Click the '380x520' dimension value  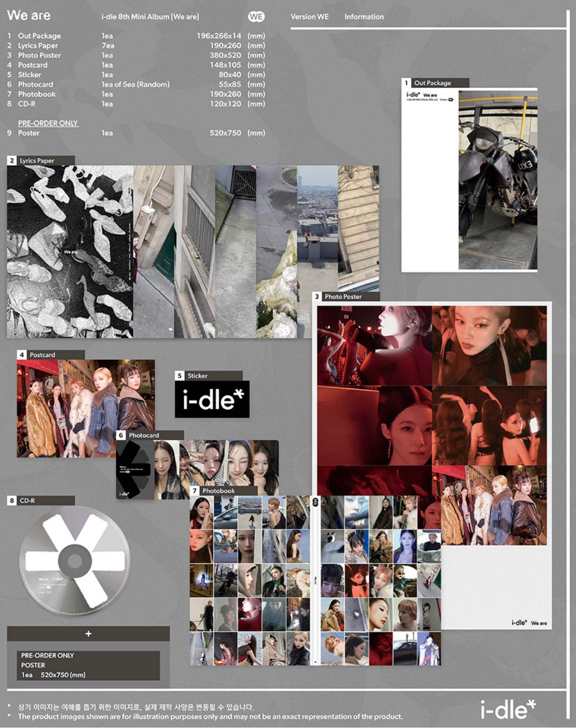point(225,55)
